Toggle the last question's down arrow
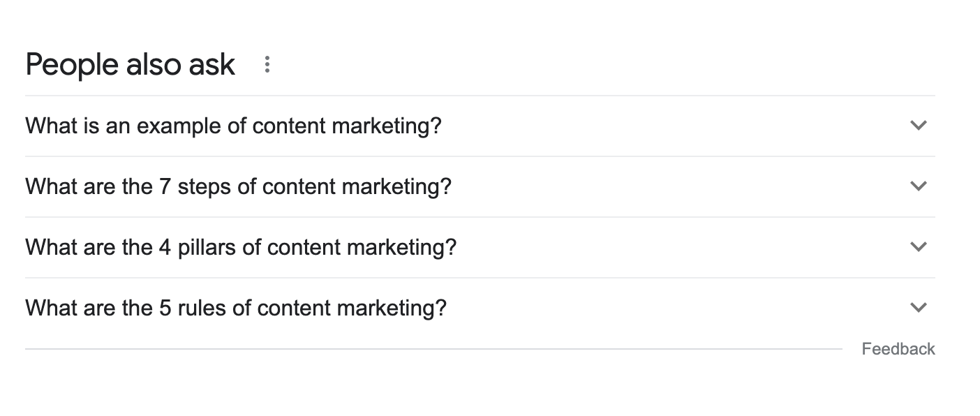This screenshot has height=416, width=980. [919, 308]
